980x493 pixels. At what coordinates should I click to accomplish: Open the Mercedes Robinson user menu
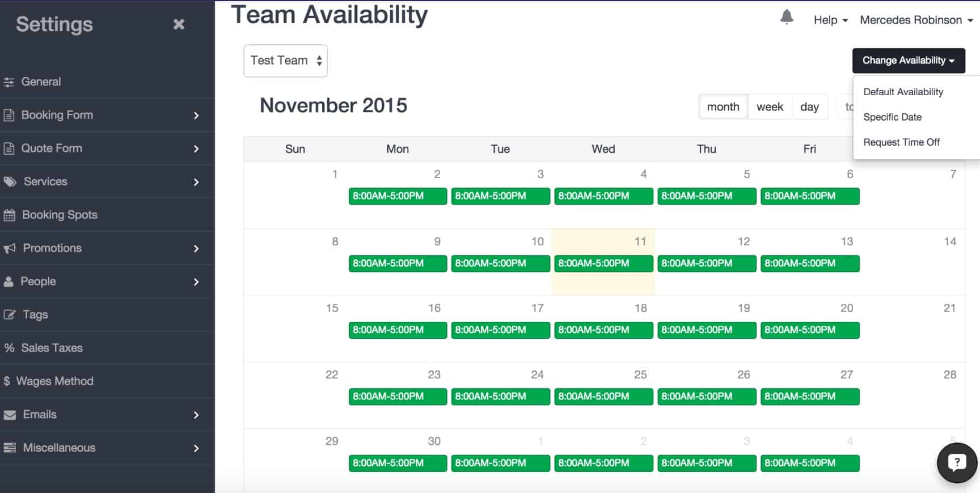tap(916, 20)
